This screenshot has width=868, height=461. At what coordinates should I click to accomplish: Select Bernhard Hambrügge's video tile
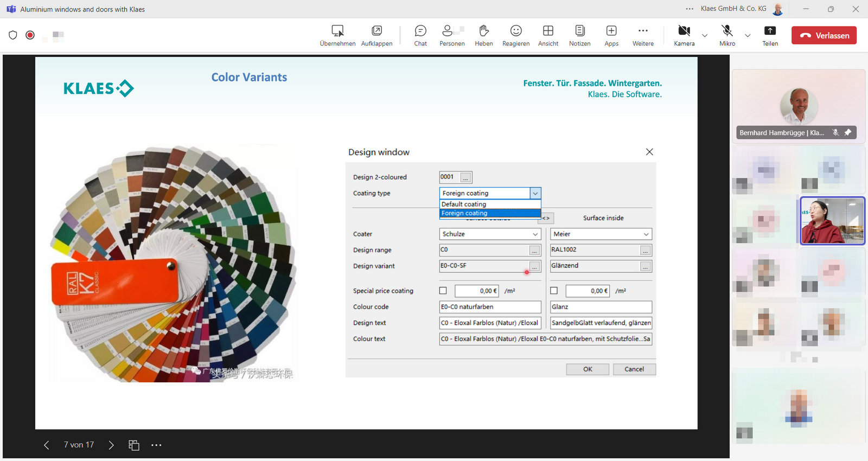tap(798, 106)
